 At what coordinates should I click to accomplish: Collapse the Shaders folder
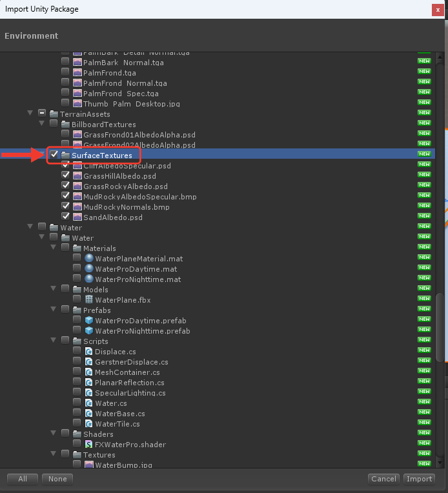click(x=54, y=433)
